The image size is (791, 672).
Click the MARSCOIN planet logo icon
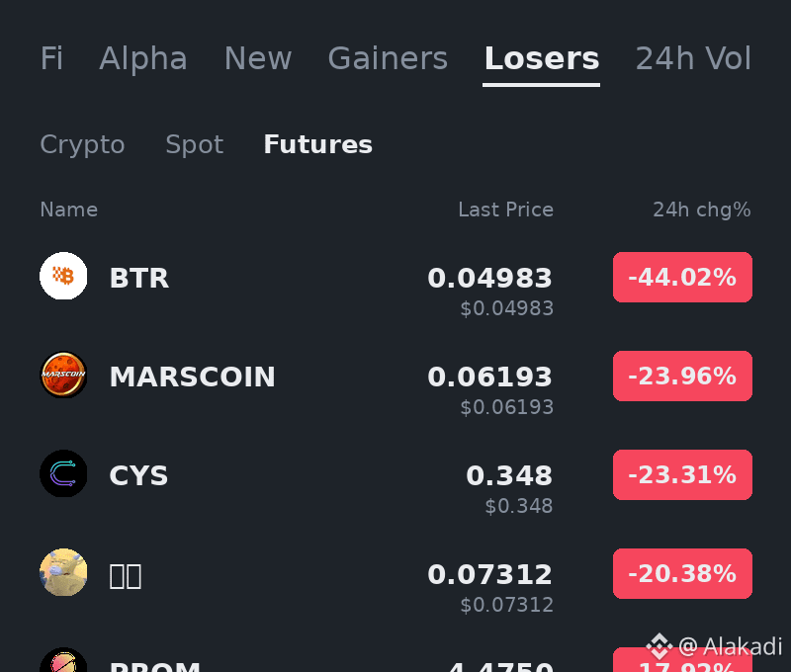[x=63, y=375]
